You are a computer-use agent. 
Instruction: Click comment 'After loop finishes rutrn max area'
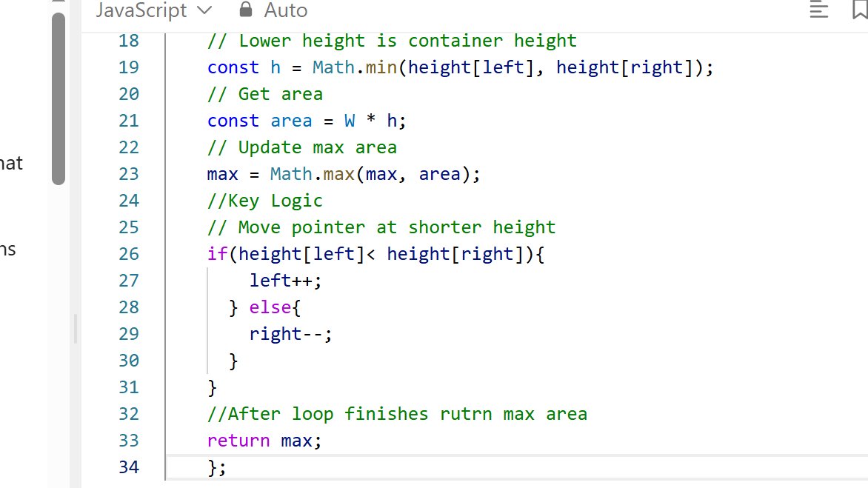pyautogui.click(x=397, y=414)
